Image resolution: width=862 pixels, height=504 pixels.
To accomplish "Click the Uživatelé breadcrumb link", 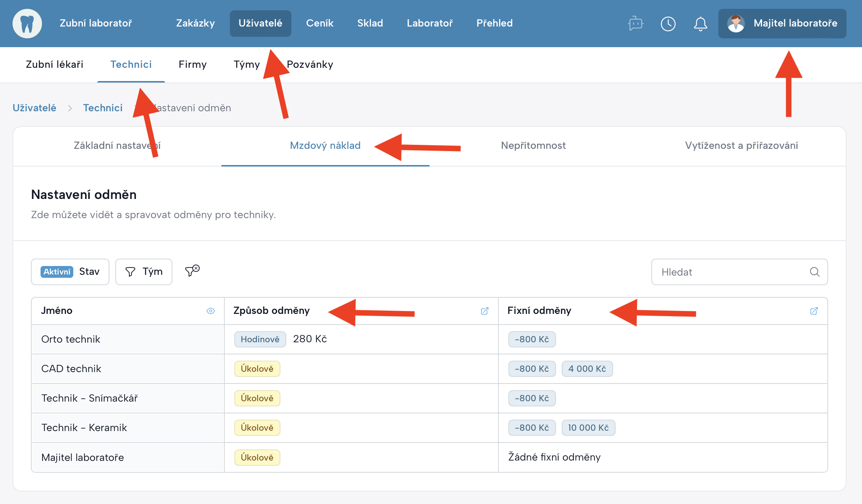I will [34, 108].
